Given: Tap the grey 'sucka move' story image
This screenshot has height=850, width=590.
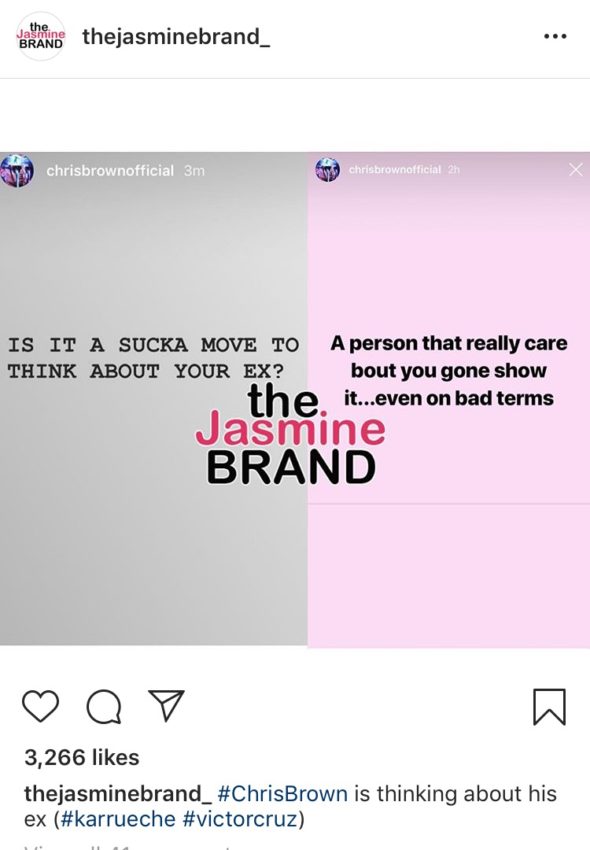Looking at the screenshot, I should click(x=153, y=398).
